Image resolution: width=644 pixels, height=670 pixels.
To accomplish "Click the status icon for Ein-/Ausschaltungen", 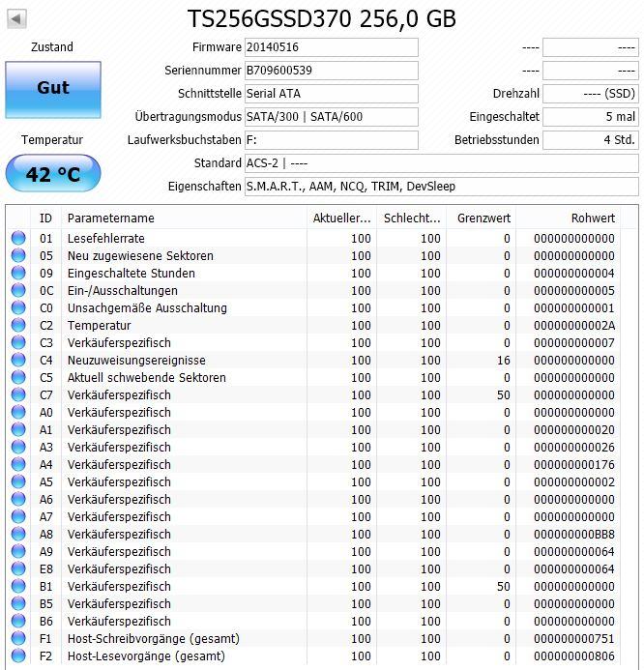I will point(18,290).
